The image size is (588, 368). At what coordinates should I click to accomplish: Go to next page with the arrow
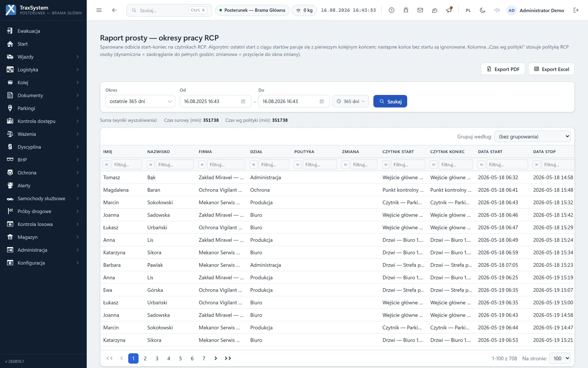point(216,358)
